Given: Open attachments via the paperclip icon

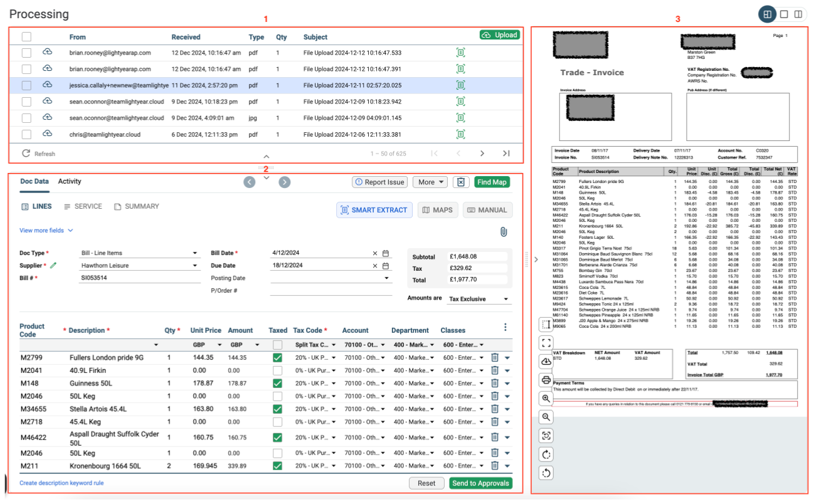Looking at the screenshot, I should pyautogui.click(x=504, y=232).
